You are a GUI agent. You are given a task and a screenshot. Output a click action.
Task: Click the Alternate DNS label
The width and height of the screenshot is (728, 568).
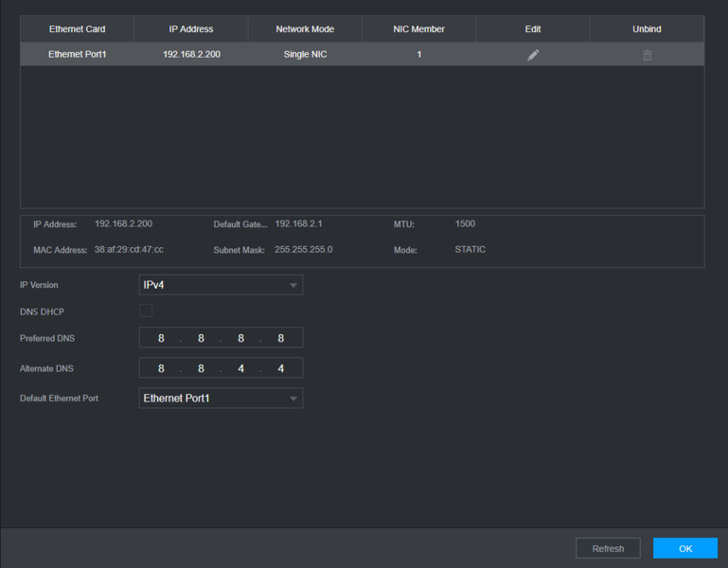pyautogui.click(x=46, y=368)
